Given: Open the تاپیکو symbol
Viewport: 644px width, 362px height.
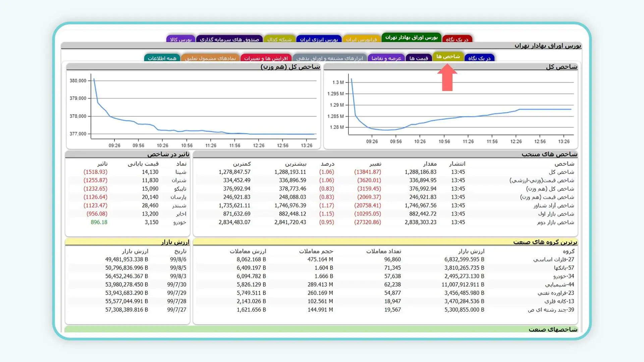Looking at the screenshot, I should click(x=180, y=189).
